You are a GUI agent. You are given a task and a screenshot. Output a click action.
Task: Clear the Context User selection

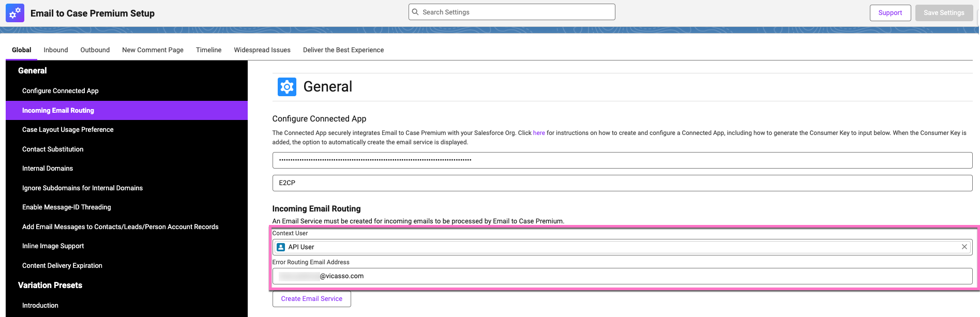click(x=964, y=247)
